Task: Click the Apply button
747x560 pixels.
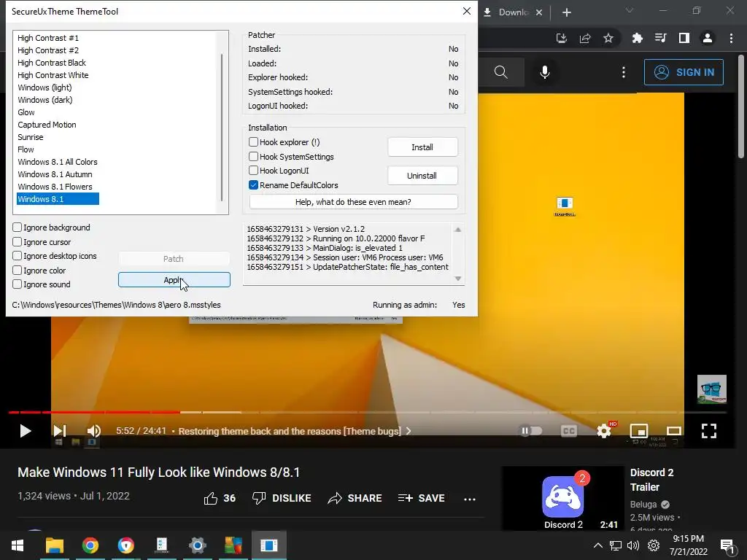Action: 174,280
